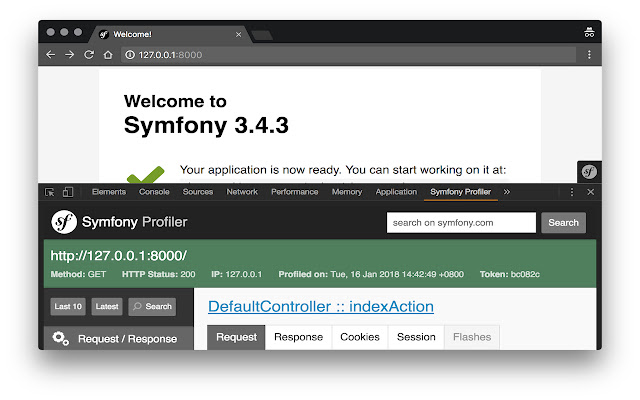Click the HTTP Status 200 text

click(159, 274)
